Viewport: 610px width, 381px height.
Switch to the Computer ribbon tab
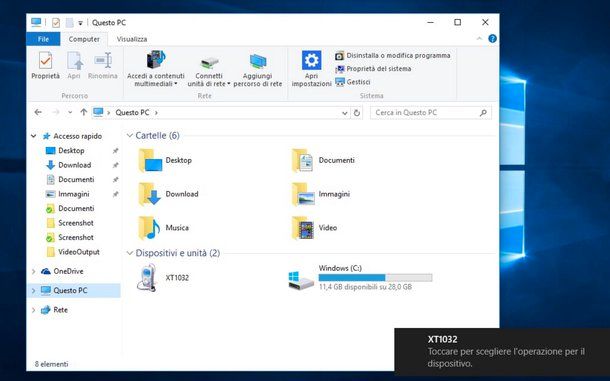click(84, 39)
